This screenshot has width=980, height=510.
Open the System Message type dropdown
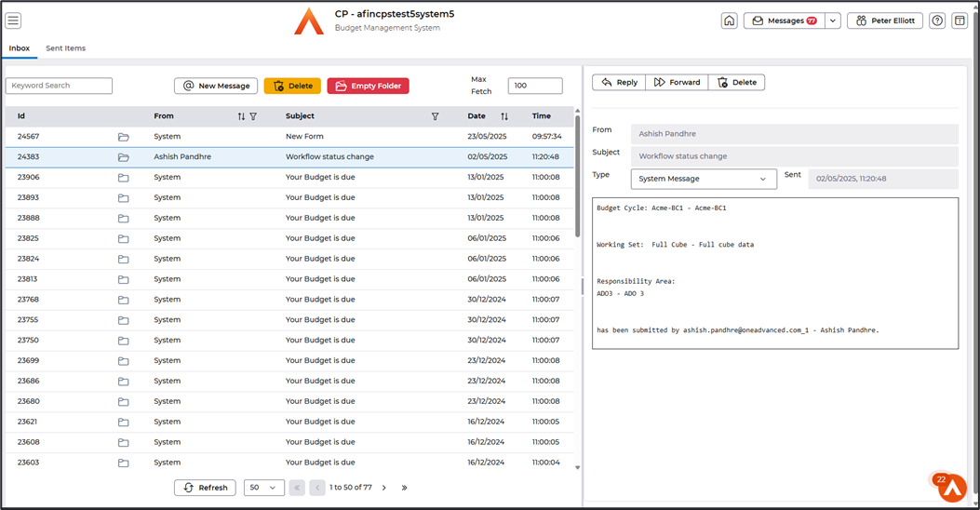pyautogui.click(x=704, y=179)
